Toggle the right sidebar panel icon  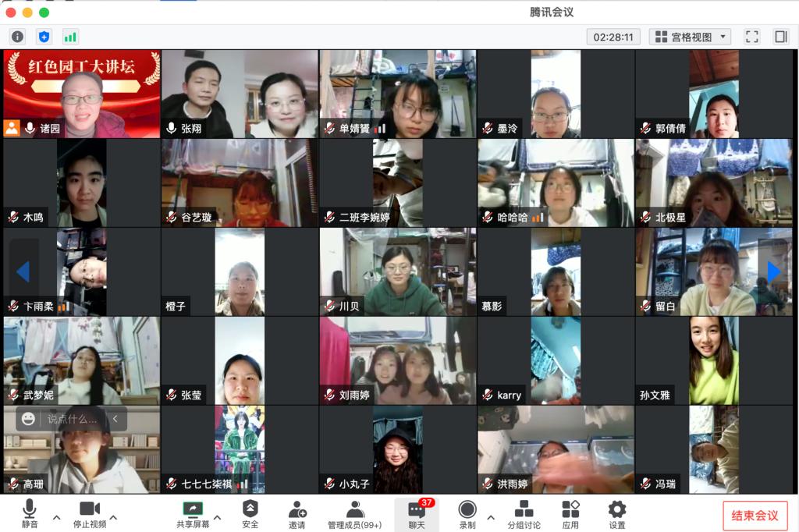coord(780,37)
